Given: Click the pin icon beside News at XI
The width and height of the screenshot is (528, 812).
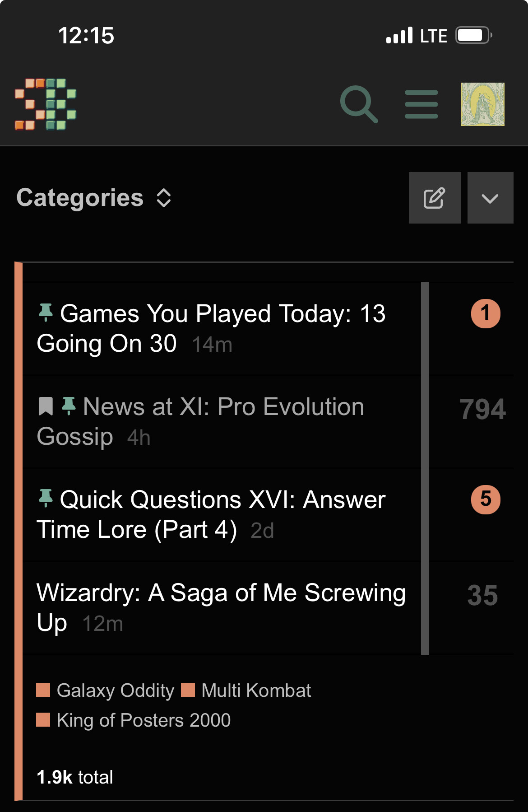Looking at the screenshot, I should click(x=69, y=406).
